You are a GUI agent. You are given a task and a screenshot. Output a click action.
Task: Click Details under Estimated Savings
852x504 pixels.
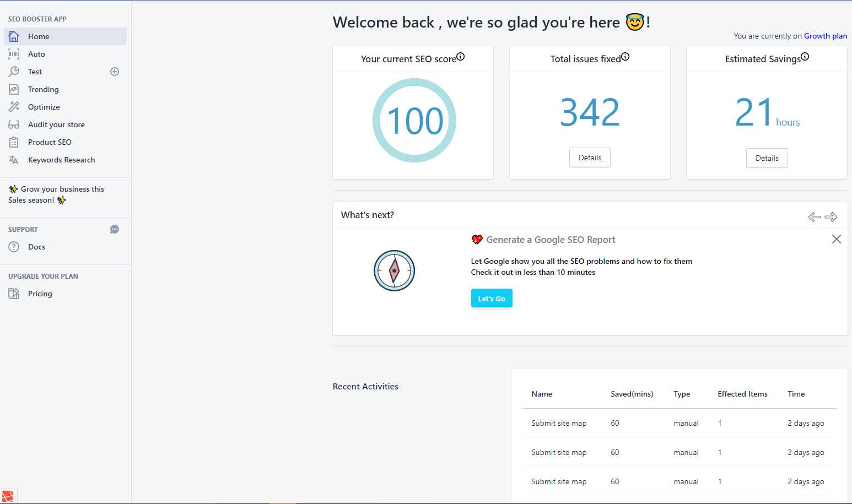767,158
